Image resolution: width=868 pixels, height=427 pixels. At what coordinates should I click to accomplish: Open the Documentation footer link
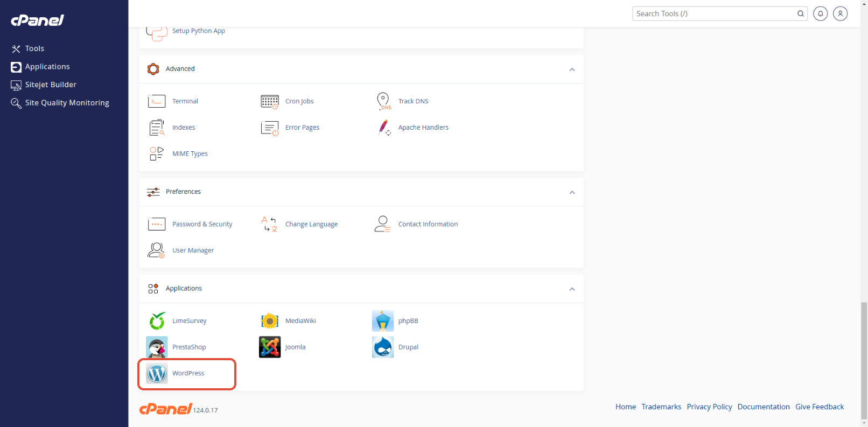coord(764,407)
